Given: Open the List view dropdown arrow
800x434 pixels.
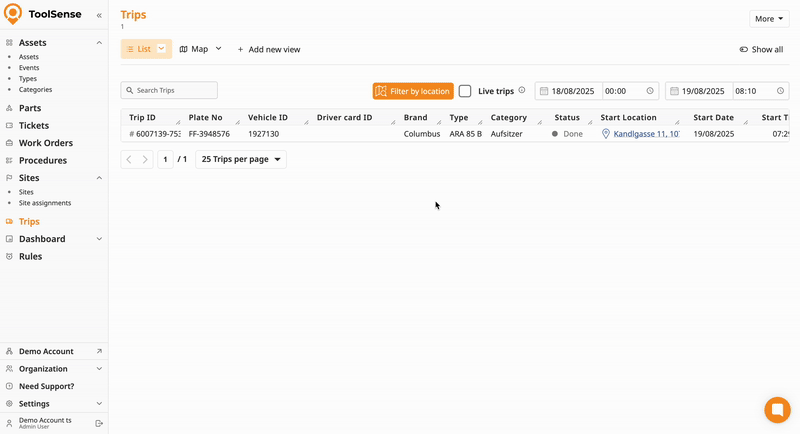Looking at the screenshot, I should pos(161,48).
